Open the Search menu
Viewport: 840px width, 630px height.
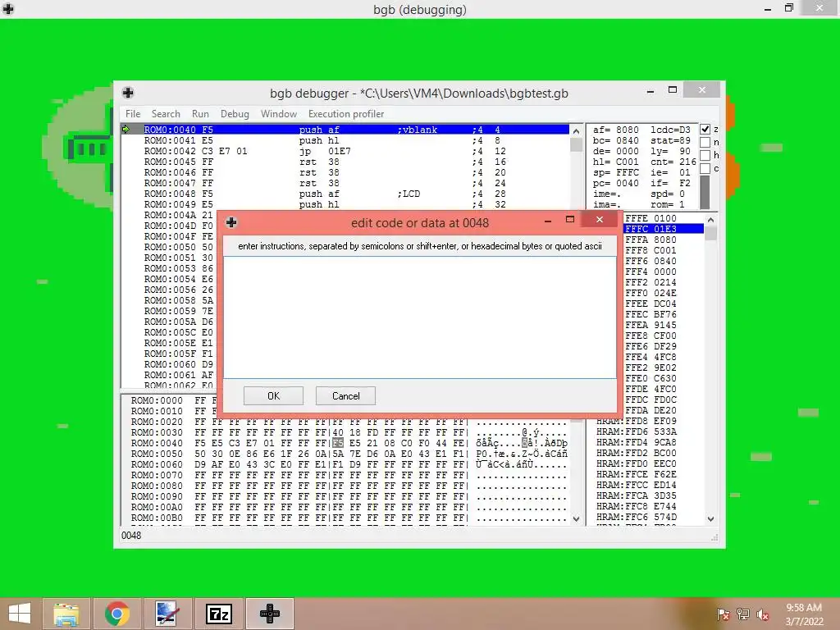tap(166, 113)
